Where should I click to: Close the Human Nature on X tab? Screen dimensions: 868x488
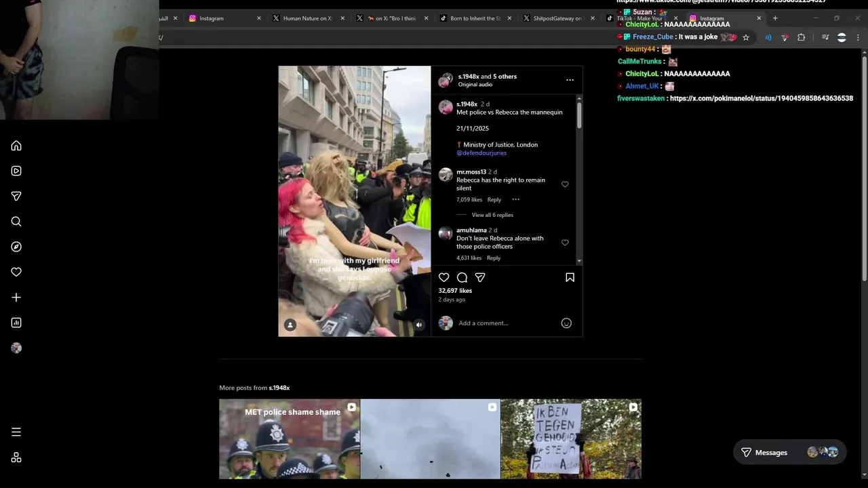pyautogui.click(x=342, y=18)
